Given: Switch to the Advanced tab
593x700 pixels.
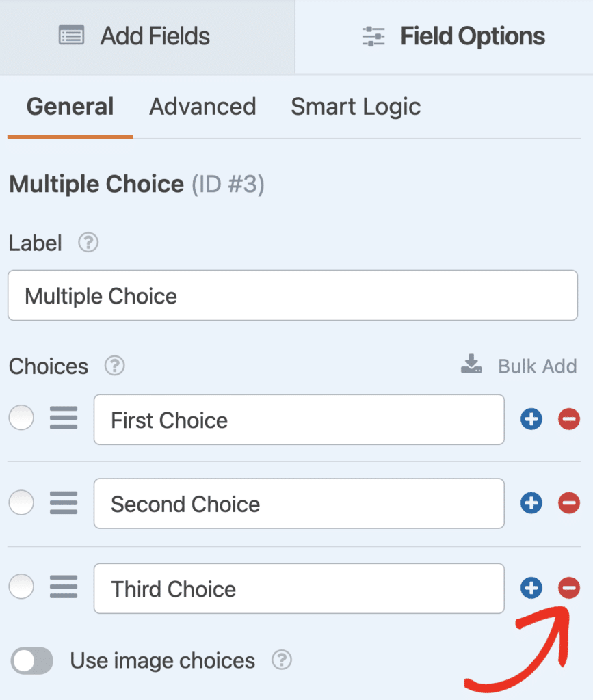Looking at the screenshot, I should [202, 107].
